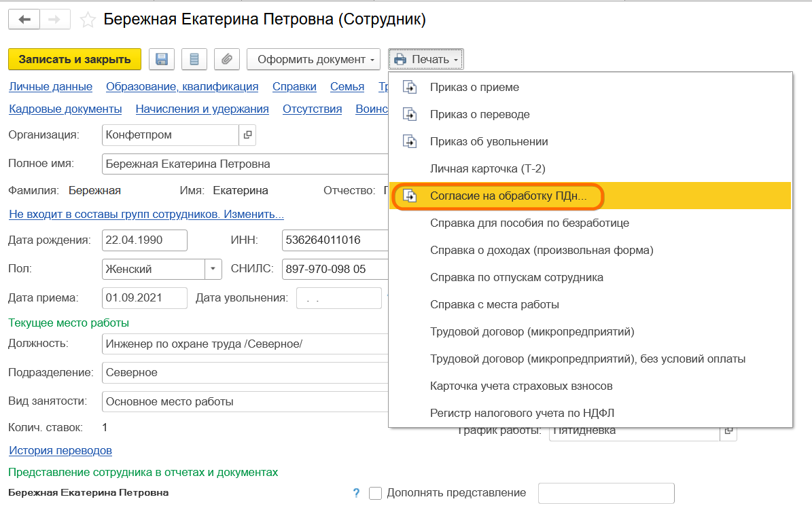Open the История переводов link
812x512 pixels.
coord(60,450)
